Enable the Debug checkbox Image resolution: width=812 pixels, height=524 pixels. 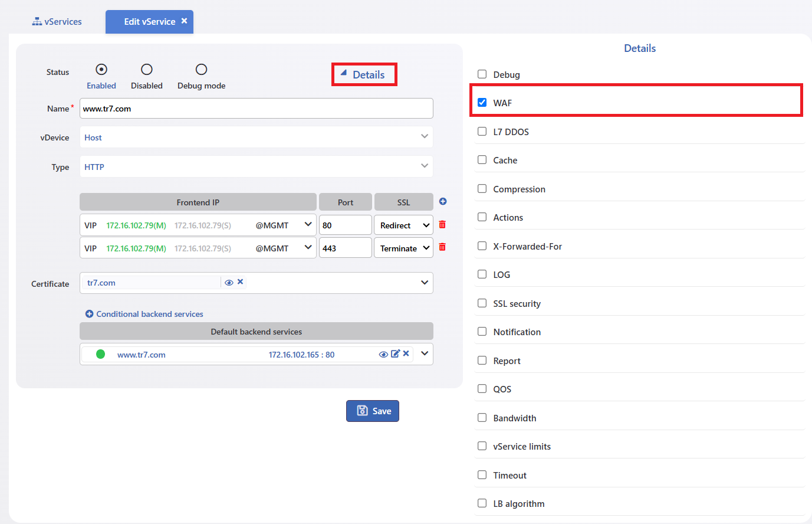pos(482,74)
